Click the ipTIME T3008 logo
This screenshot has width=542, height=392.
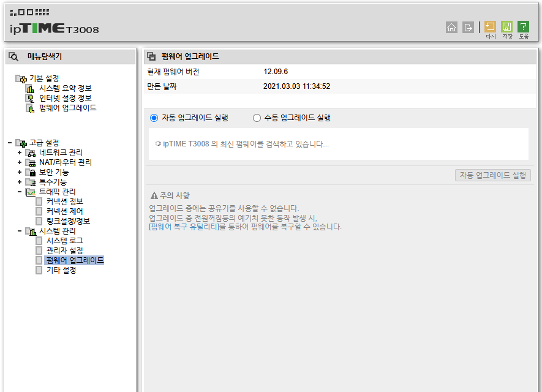pos(55,29)
